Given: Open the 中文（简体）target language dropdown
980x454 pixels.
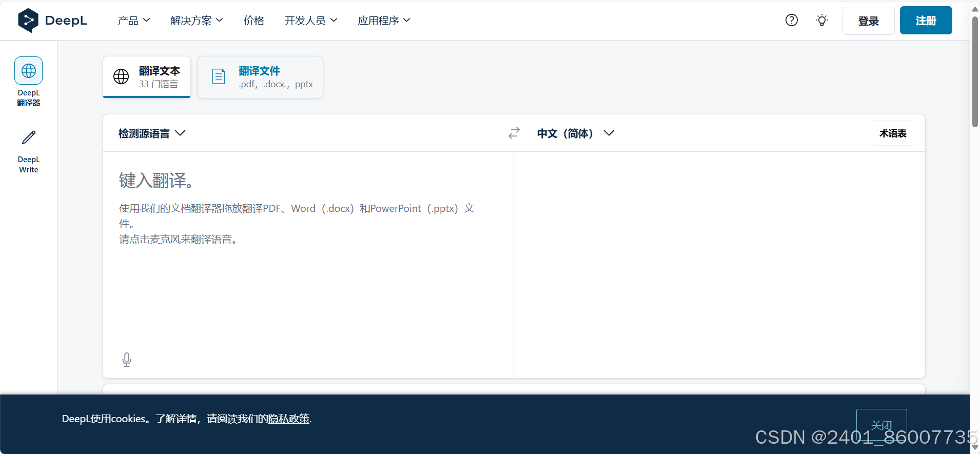Looking at the screenshot, I should (x=576, y=133).
